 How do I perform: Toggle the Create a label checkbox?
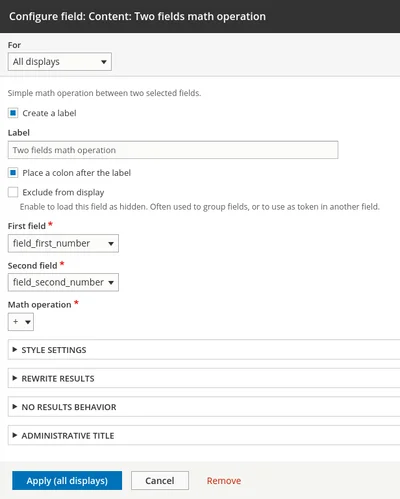[x=13, y=113]
